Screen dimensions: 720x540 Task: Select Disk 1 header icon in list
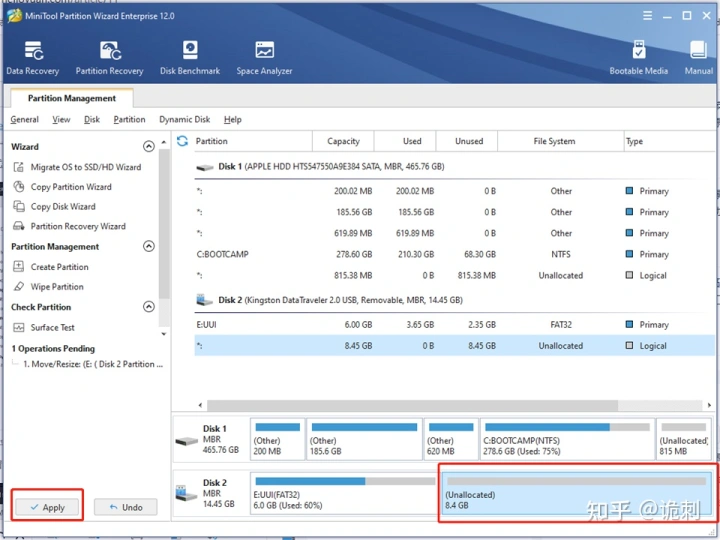[205, 167]
